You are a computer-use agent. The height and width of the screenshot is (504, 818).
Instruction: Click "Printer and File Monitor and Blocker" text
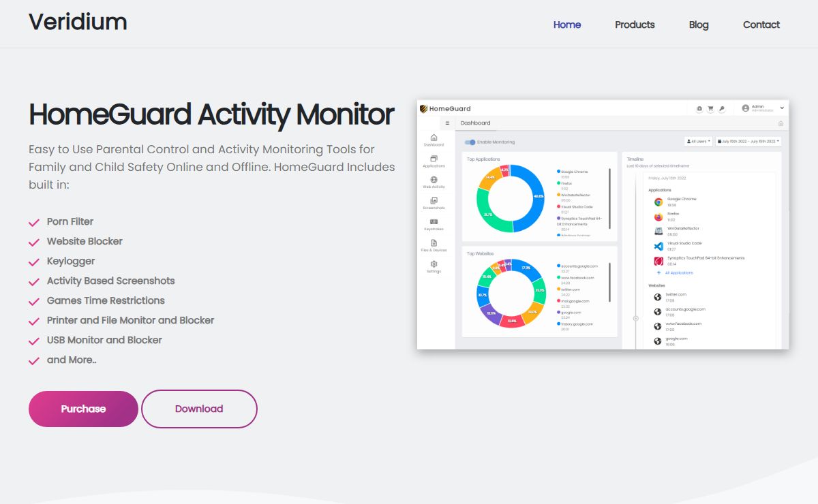(131, 320)
